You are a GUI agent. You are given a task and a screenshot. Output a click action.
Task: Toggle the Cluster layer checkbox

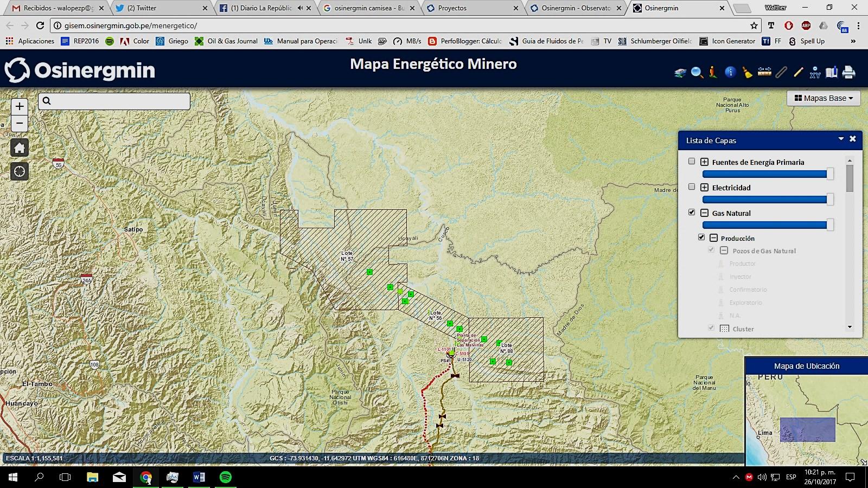(711, 328)
